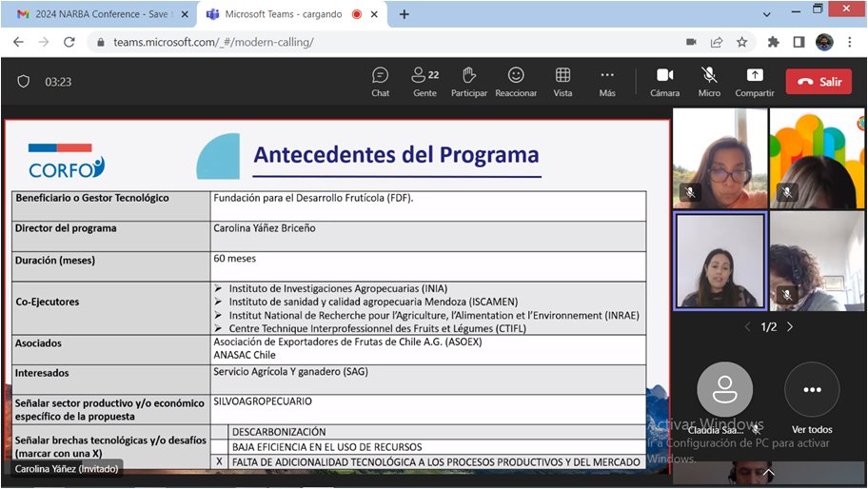The image size is (868, 489).
Task: Click the address bar URL field
Action: [387, 42]
